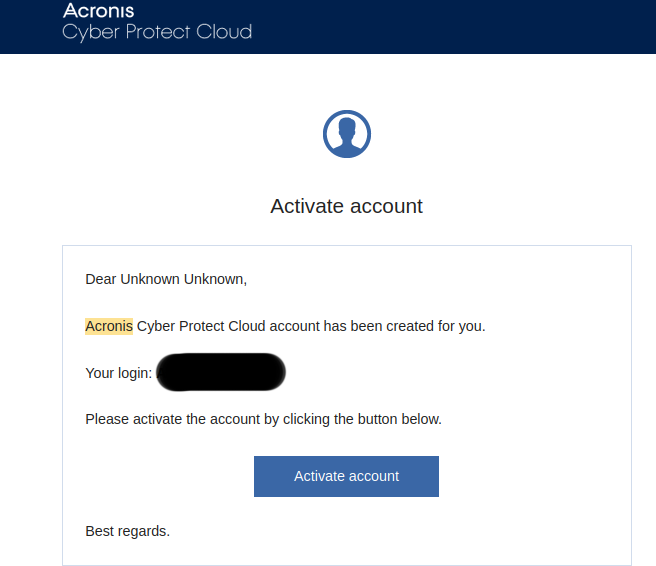Viewport: 656px width, 566px height.
Task: Click the redacted login value
Action: click(x=221, y=373)
